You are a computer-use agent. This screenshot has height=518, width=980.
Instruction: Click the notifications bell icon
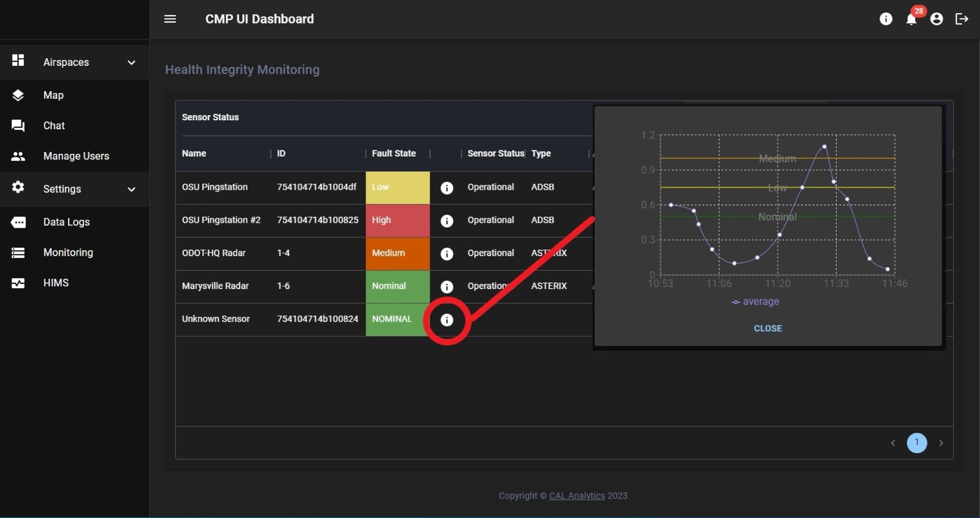click(x=911, y=19)
